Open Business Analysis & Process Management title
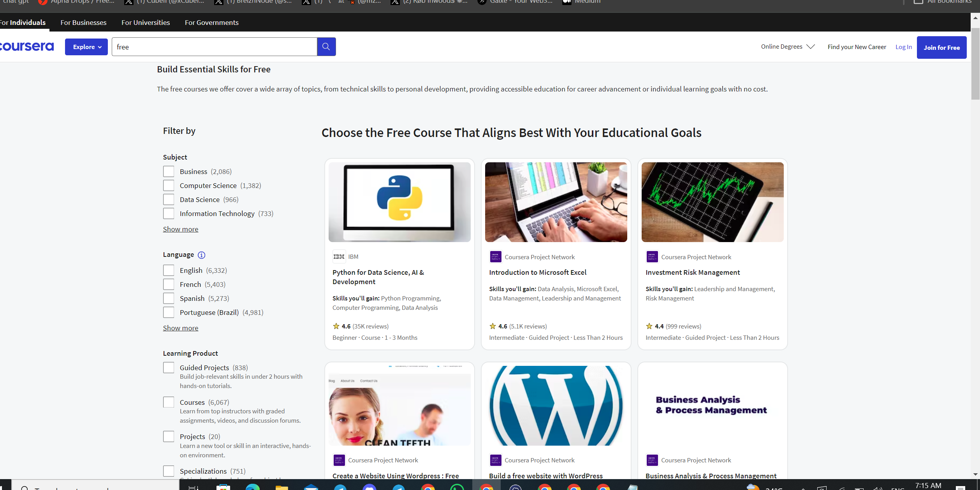980x490 pixels. point(711,476)
